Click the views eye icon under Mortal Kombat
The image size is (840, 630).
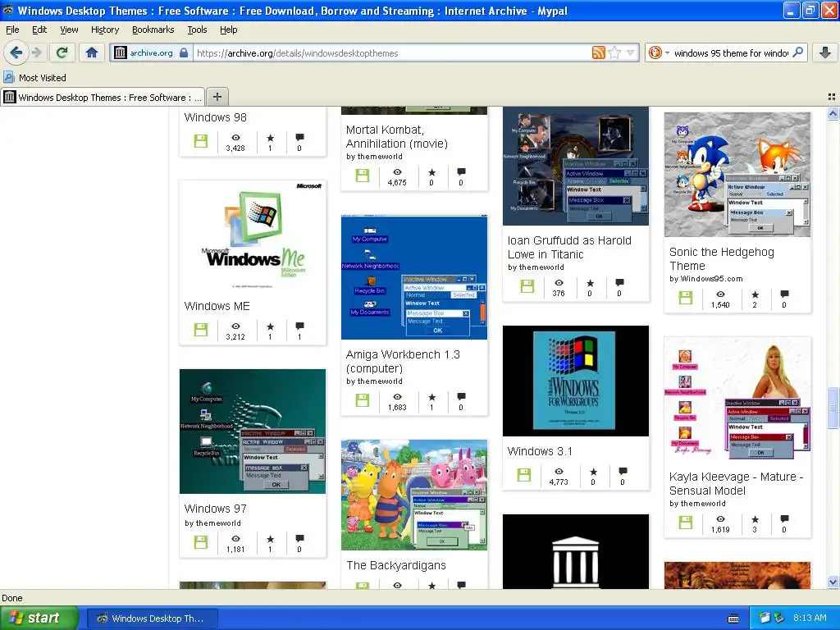(x=397, y=172)
